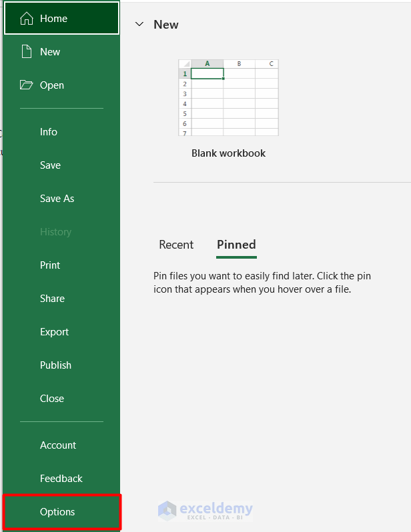Select Export in the sidebar
This screenshot has height=532, width=411.
(x=54, y=332)
